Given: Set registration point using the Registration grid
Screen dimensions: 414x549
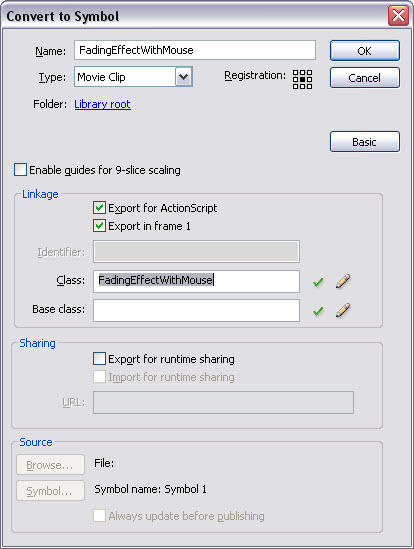Looking at the screenshot, I should click(x=302, y=79).
